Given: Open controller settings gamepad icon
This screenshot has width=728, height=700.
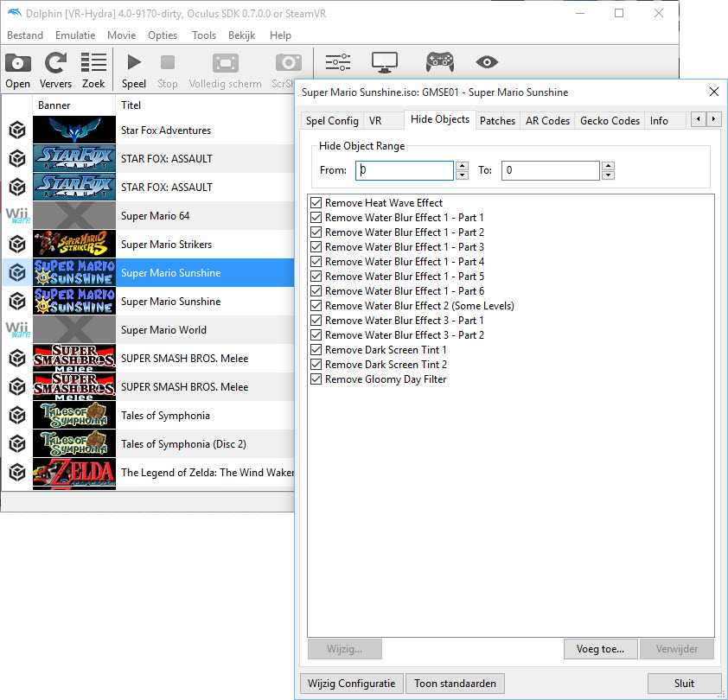Looking at the screenshot, I should click(439, 62).
